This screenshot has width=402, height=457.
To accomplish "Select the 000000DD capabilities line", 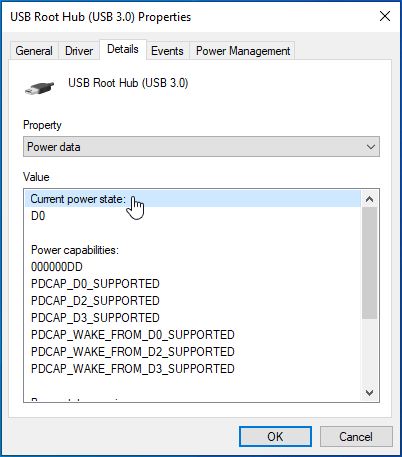I will (x=57, y=267).
